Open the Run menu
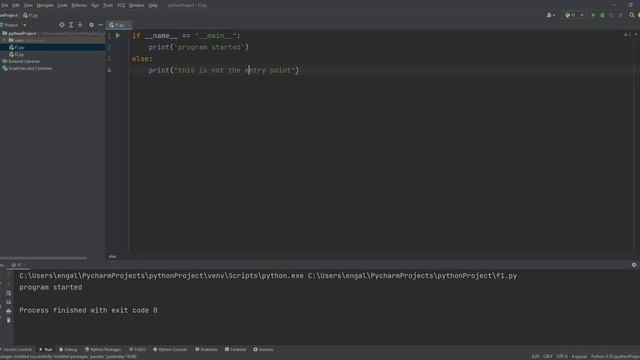This screenshot has width=640, height=360. (x=95, y=5)
